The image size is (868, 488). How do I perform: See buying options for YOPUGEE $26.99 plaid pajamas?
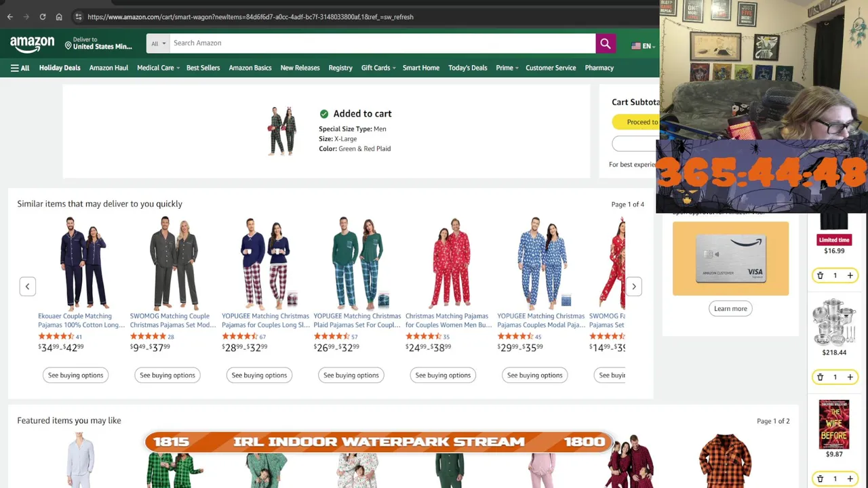(x=351, y=375)
